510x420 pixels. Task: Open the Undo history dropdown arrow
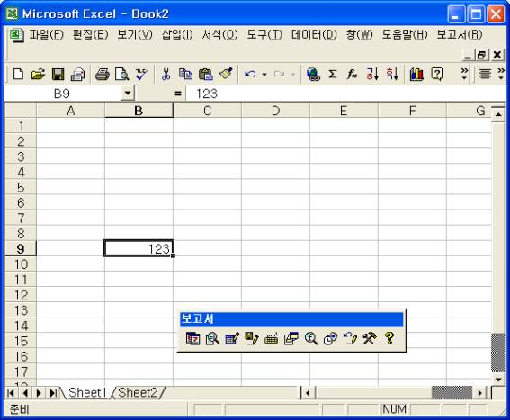click(264, 75)
